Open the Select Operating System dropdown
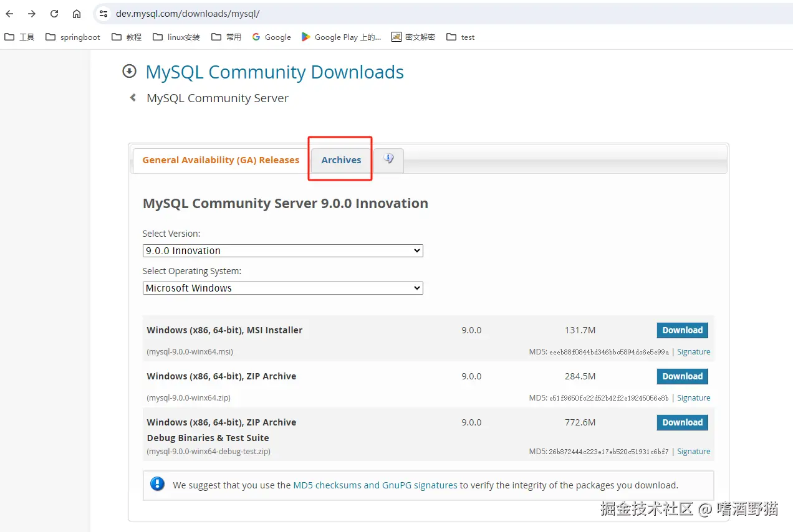The image size is (793, 532). 283,288
